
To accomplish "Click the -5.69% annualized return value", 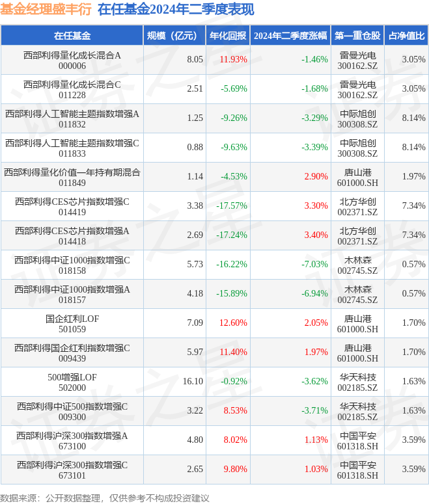I will tap(234, 88).
